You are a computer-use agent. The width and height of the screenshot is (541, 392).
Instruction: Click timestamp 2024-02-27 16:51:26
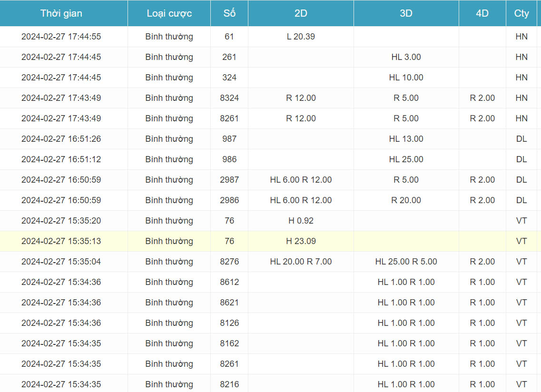tap(61, 139)
